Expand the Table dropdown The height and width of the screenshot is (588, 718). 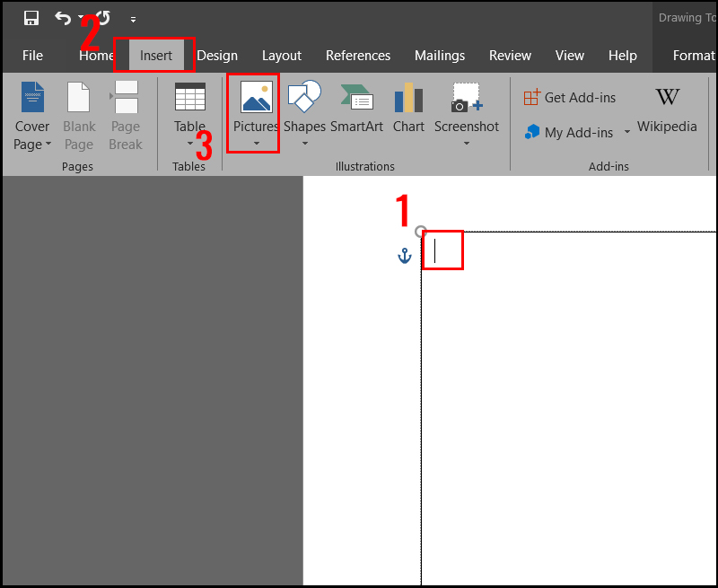coord(189,144)
